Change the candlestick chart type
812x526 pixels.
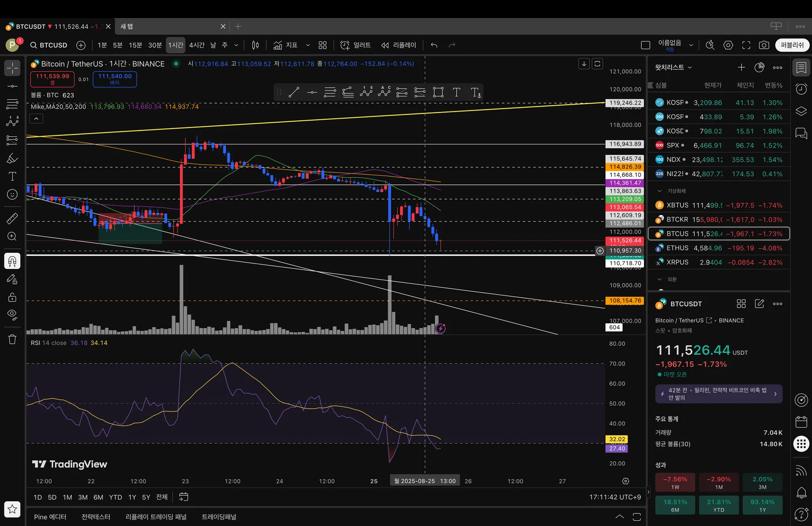point(255,45)
